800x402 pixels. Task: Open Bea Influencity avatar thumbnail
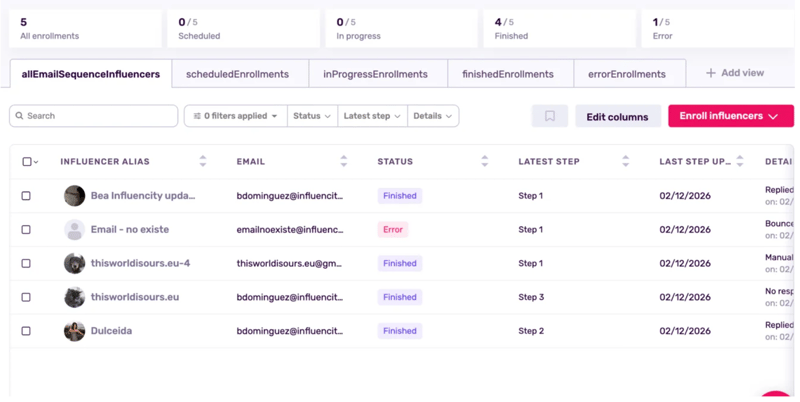(74, 196)
